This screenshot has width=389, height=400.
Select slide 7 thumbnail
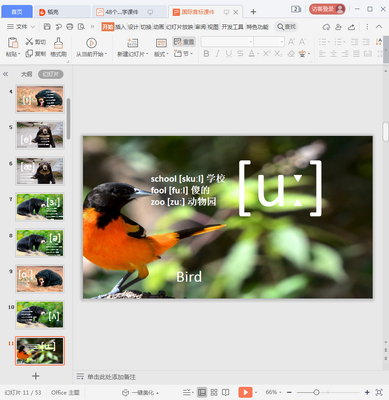tap(40, 207)
